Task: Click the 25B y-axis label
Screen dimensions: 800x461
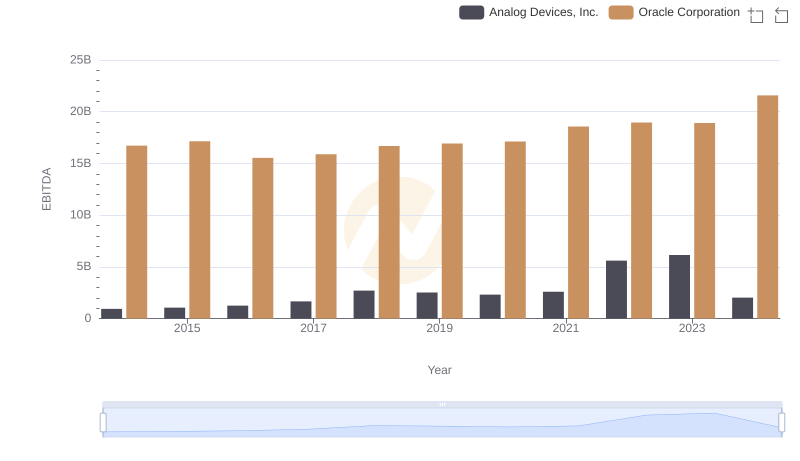Action: pos(81,60)
